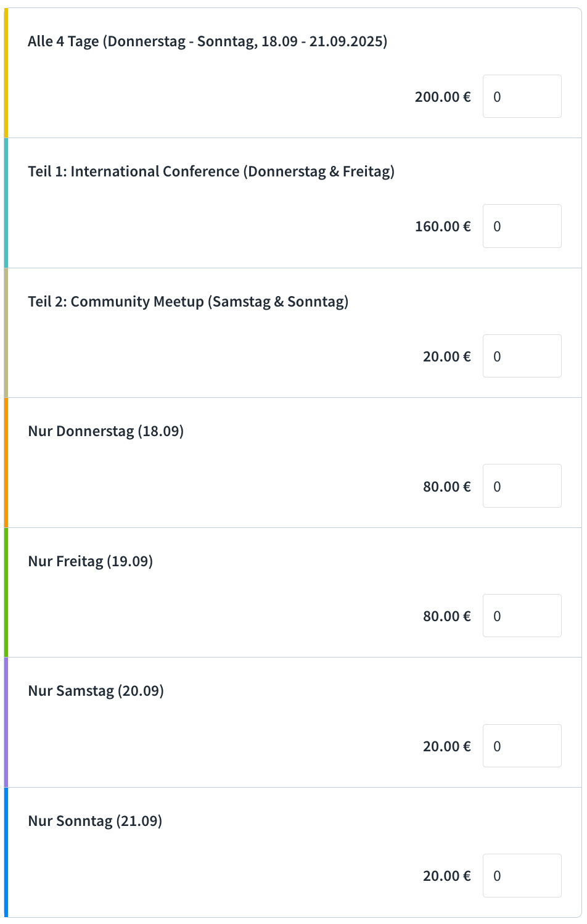Click the Nur Sonntag quantity input
The height and width of the screenshot is (924, 587).
click(x=522, y=875)
